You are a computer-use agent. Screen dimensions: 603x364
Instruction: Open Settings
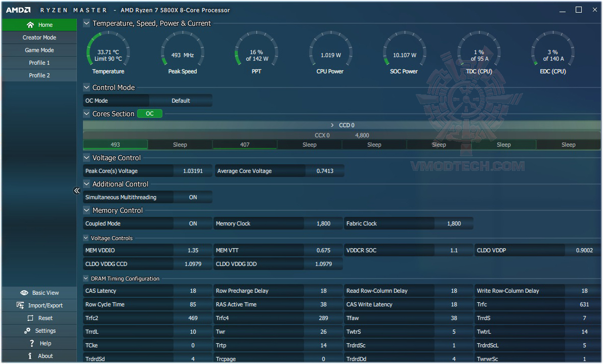coord(39,331)
